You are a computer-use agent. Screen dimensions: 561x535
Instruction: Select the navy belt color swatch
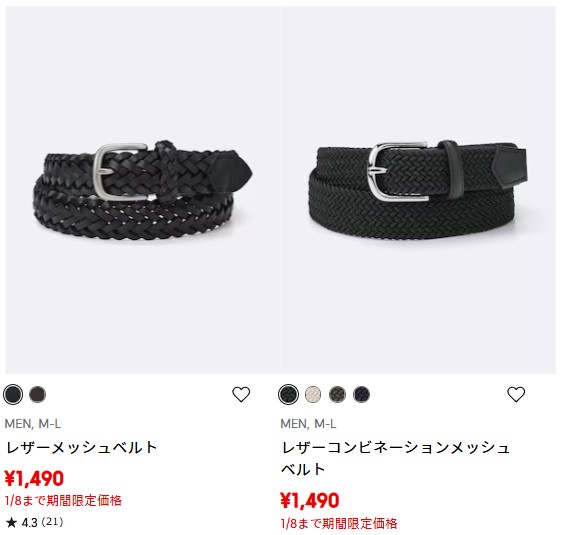click(361, 394)
